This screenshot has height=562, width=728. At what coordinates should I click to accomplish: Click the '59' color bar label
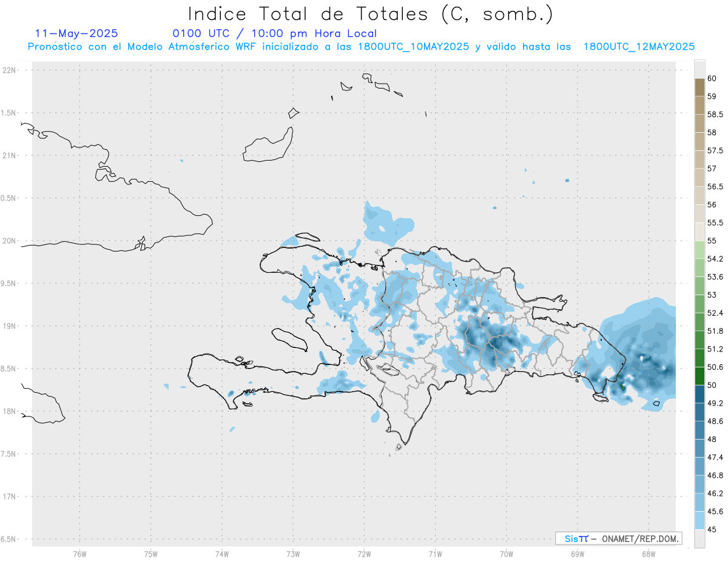[712, 96]
